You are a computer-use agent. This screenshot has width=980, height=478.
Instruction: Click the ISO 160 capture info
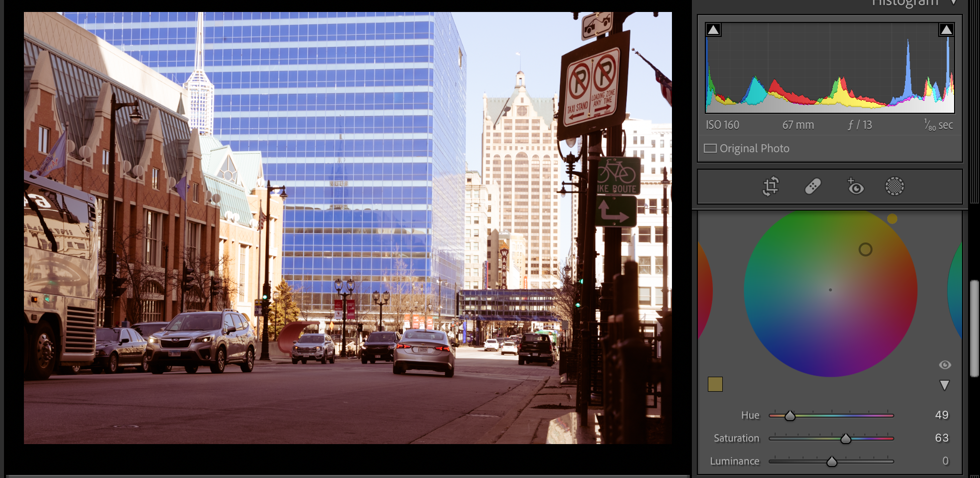(722, 125)
